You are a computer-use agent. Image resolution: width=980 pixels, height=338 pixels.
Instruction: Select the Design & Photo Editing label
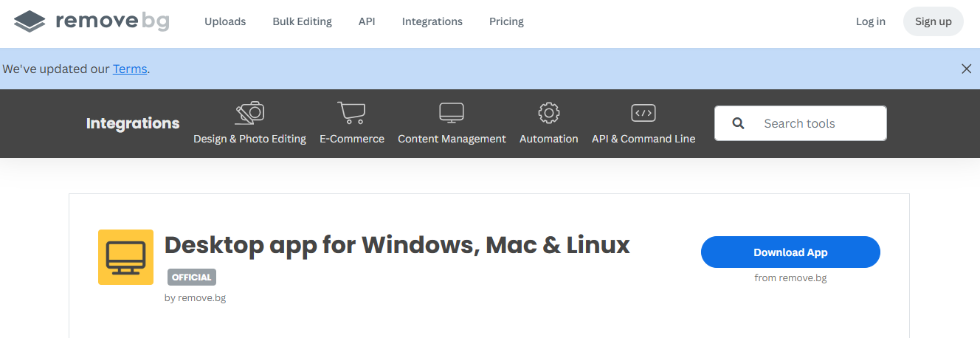[249, 139]
